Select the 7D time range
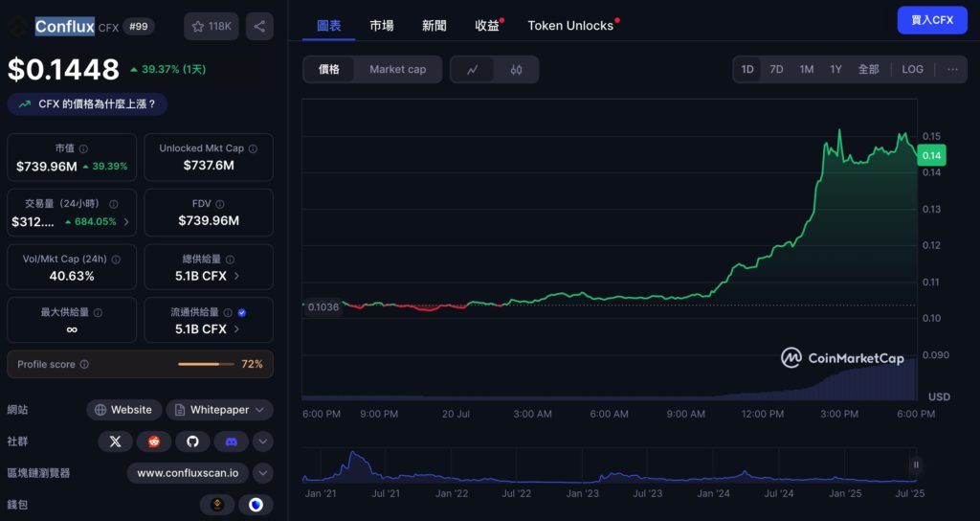 pyautogui.click(x=776, y=69)
